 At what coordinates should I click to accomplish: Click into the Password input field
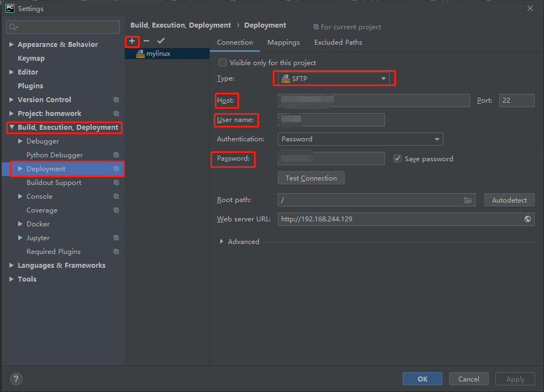coord(331,158)
